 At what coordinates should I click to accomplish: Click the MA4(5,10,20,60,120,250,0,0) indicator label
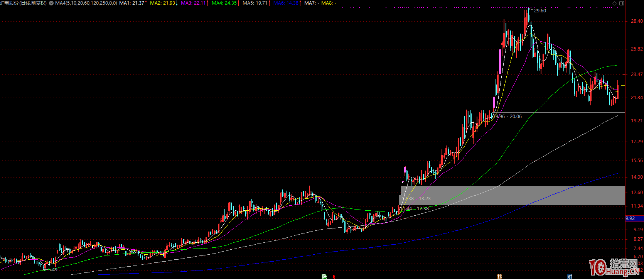(x=86, y=3)
